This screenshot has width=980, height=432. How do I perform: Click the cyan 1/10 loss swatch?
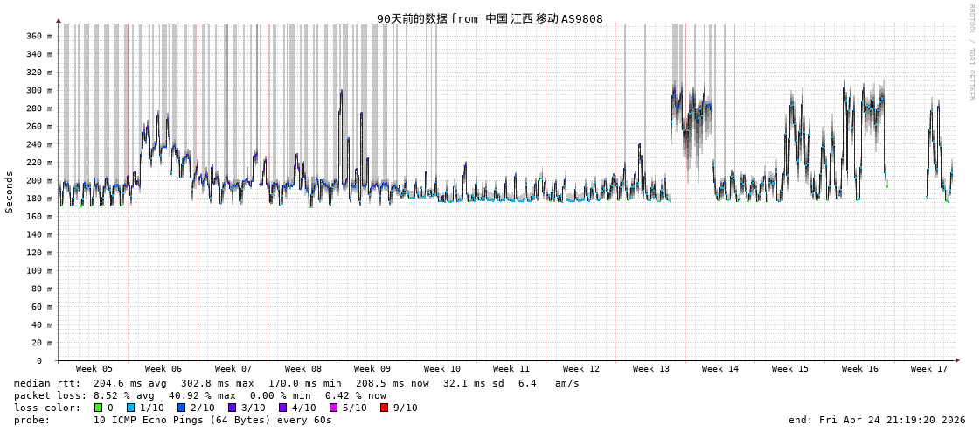coord(131,408)
